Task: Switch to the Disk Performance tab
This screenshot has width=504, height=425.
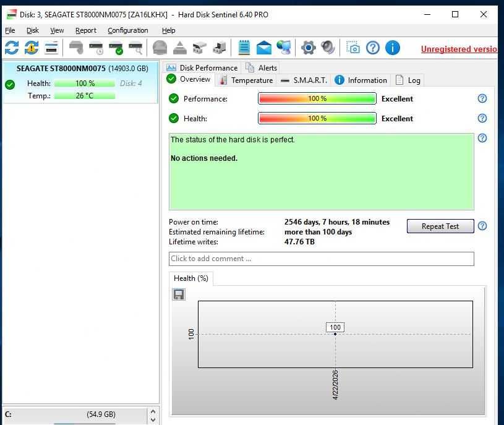Action: [202, 68]
